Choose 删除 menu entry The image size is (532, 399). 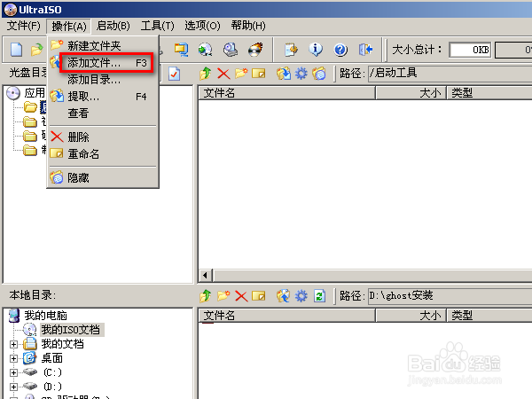click(103, 137)
